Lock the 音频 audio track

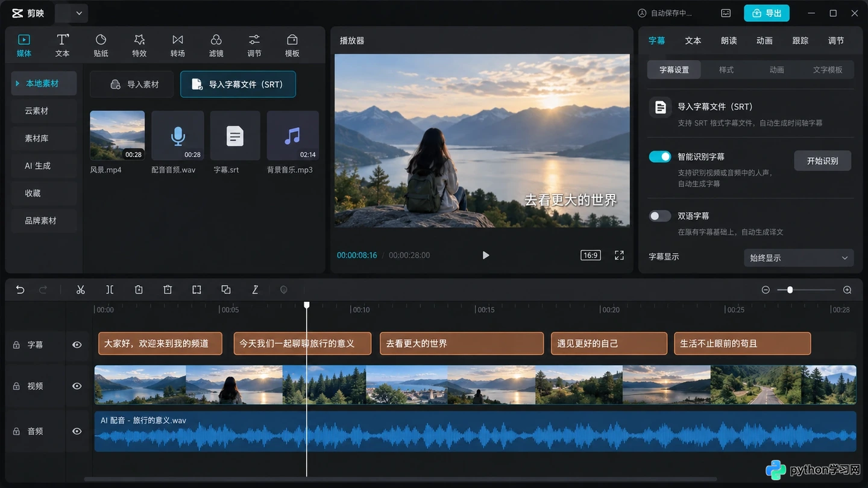[x=16, y=431]
